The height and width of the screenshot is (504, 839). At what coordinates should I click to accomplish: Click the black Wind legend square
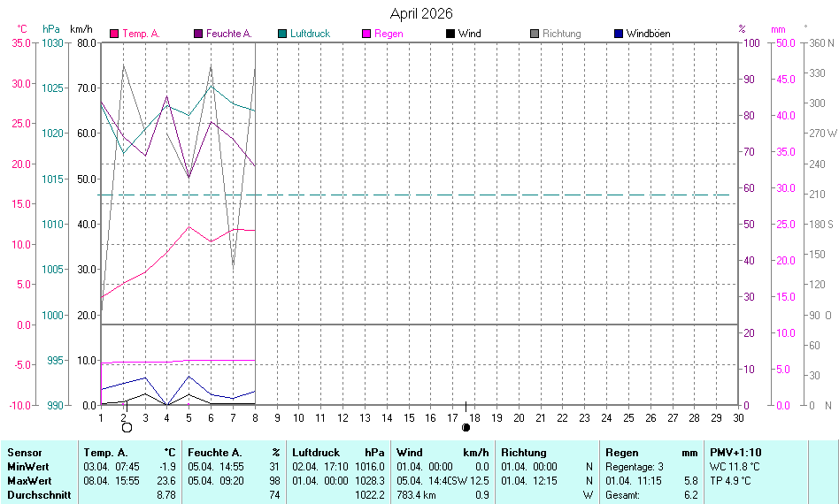(x=450, y=34)
